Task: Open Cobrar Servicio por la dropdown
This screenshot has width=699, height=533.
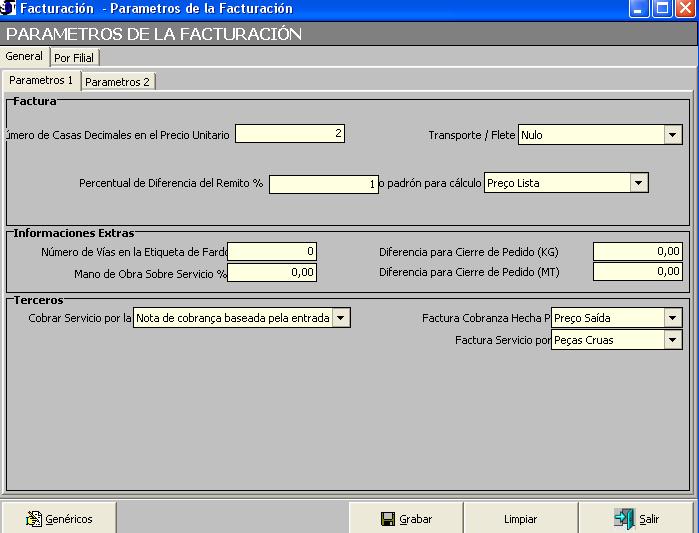Action: coord(341,318)
